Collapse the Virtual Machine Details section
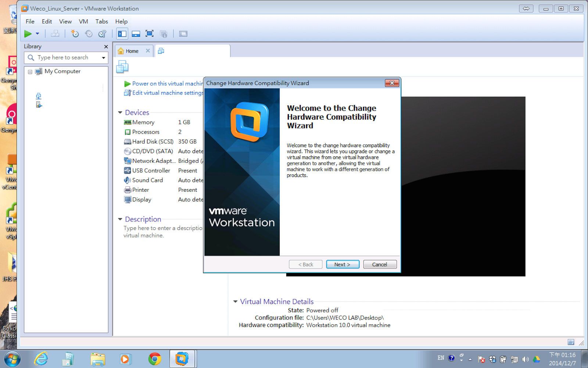The width and height of the screenshot is (588, 368). (x=235, y=302)
